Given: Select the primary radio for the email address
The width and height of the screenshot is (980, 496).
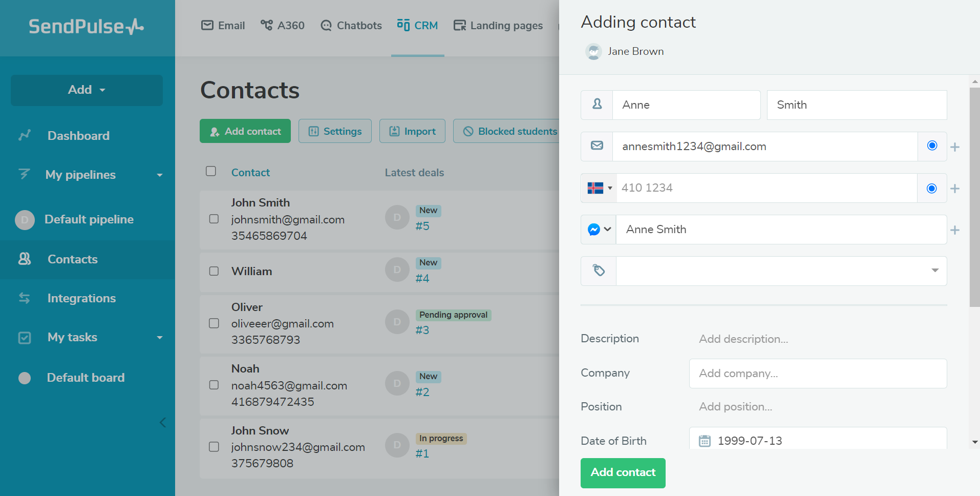Looking at the screenshot, I should pyautogui.click(x=931, y=146).
